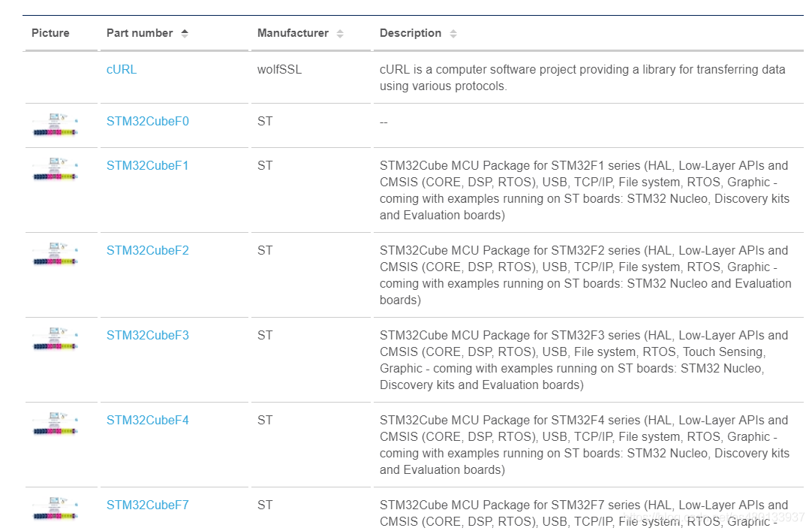
Task: Sort by Manufacturer using its arrow icon
Action: 340,34
